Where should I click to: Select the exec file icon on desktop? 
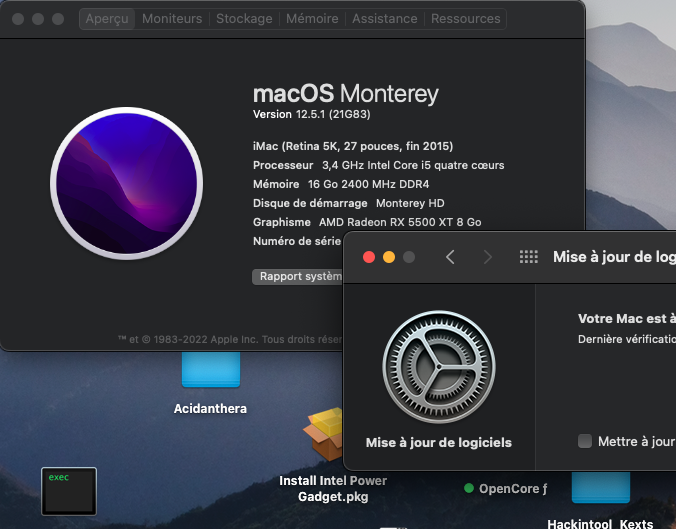coord(69,491)
